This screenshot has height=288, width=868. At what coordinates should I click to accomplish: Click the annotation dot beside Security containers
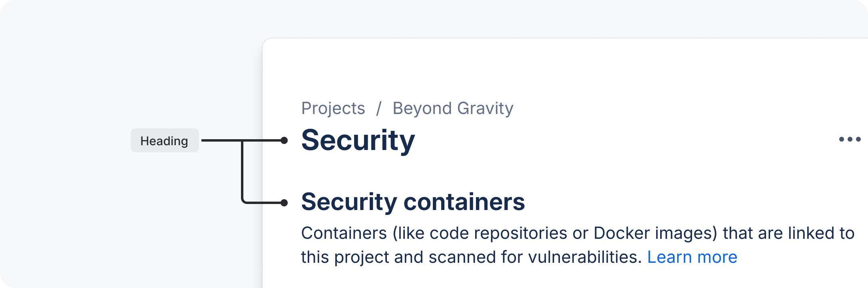click(x=284, y=203)
